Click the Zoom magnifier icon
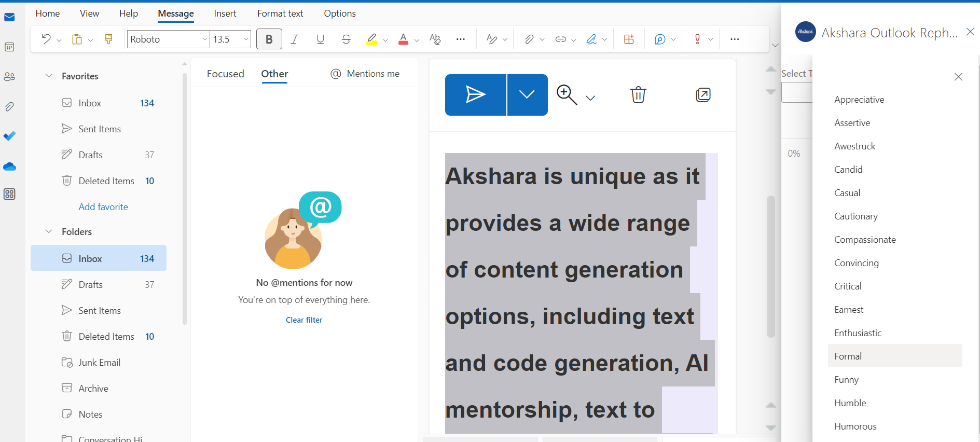 point(566,95)
